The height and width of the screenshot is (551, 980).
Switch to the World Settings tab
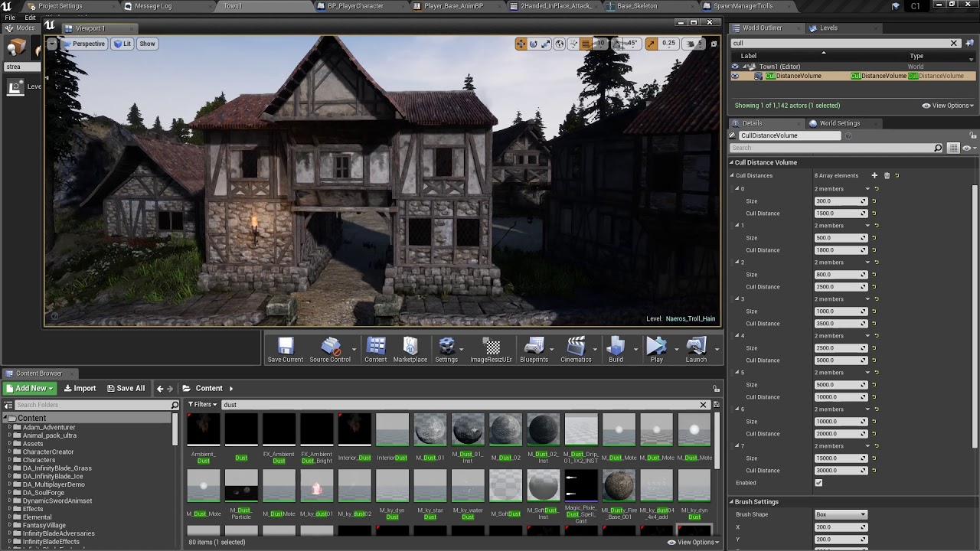tap(839, 123)
